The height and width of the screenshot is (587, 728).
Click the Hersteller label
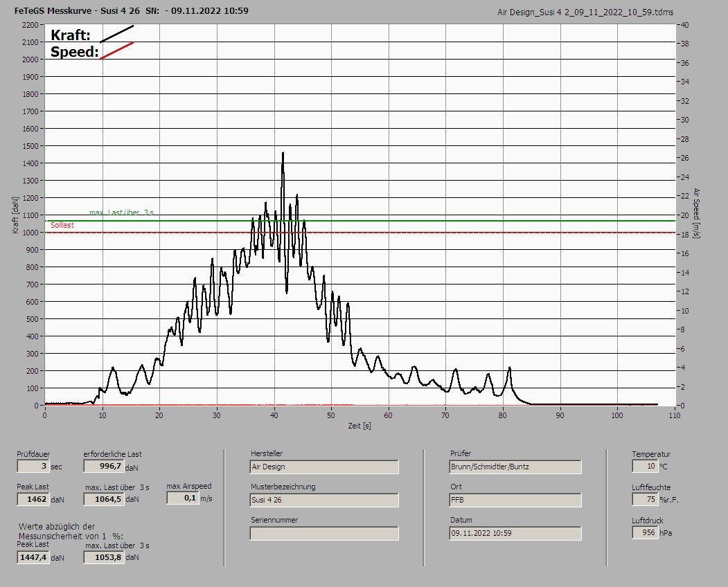pyautogui.click(x=267, y=453)
